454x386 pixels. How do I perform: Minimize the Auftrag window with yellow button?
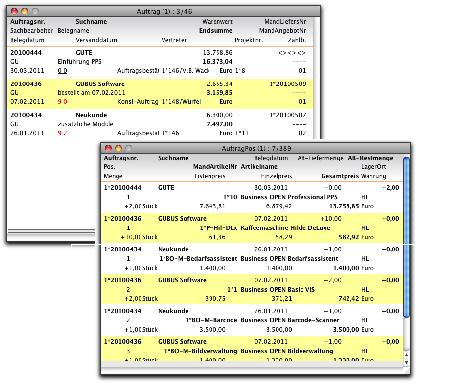coord(25,11)
